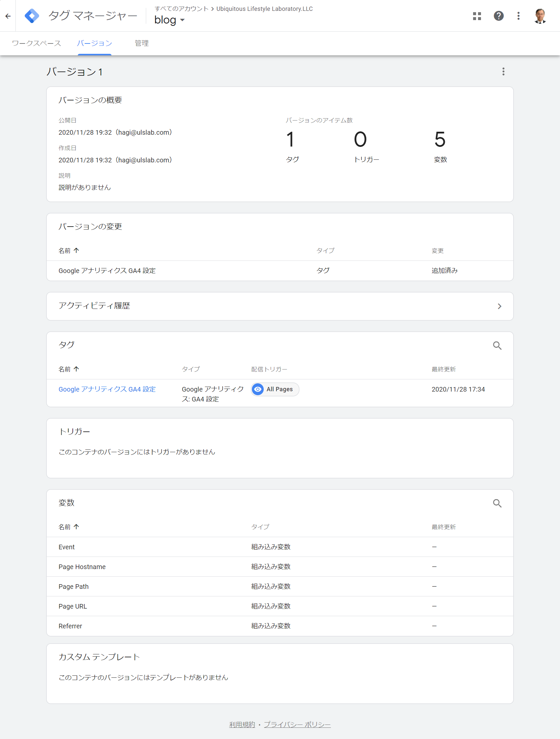Click タイプ column header in tags table
560x739 pixels.
coord(191,369)
